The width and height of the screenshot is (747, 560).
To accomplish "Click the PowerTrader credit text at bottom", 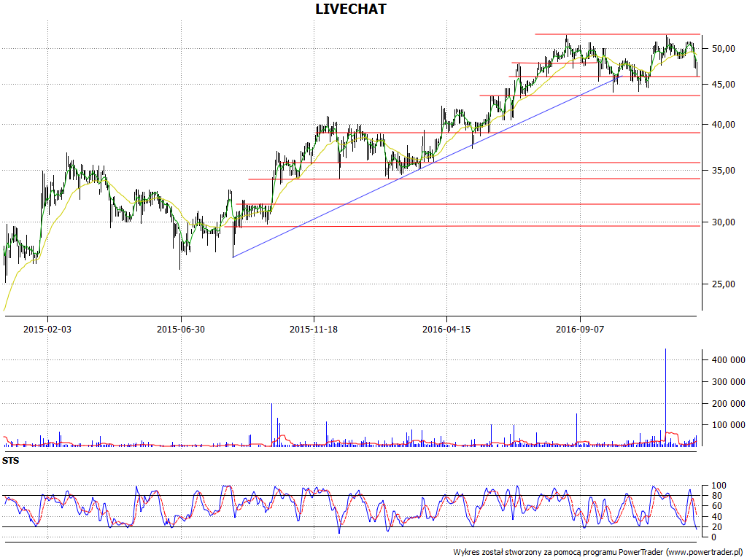I will [600, 553].
